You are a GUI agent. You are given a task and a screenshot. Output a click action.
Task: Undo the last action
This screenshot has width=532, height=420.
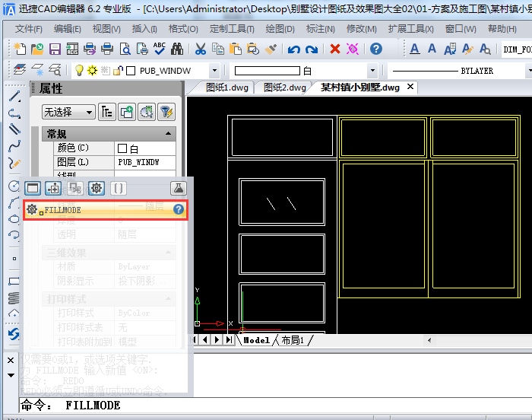coord(294,49)
